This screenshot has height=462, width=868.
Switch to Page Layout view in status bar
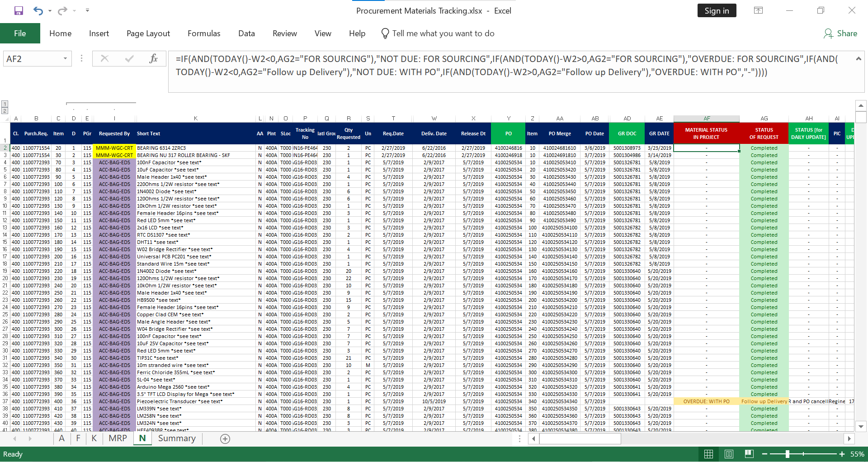(x=729, y=454)
